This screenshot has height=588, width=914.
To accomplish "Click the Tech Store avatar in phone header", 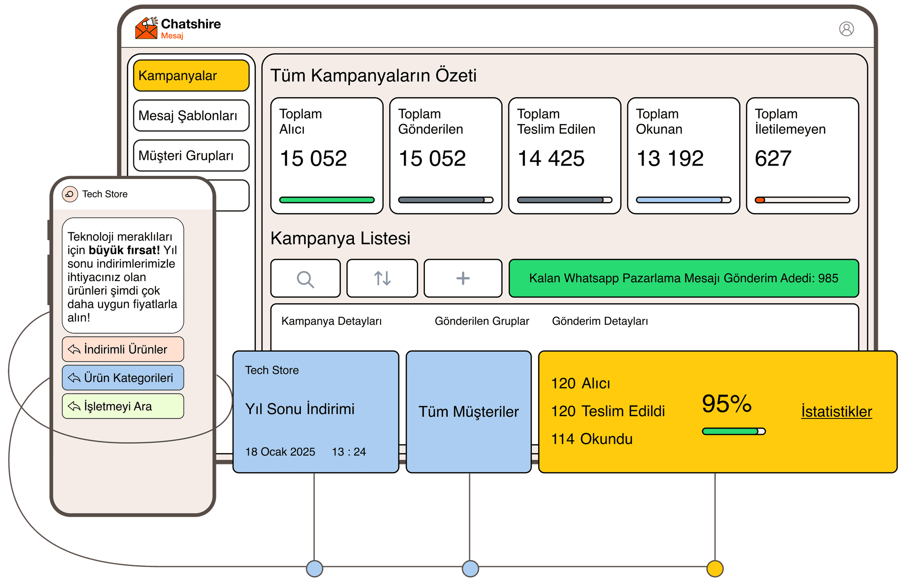I will click(x=70, y=194).
